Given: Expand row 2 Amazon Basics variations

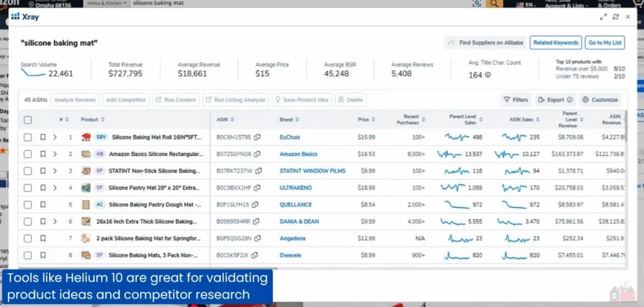Looking at the screenshot, I should point(55,154).
